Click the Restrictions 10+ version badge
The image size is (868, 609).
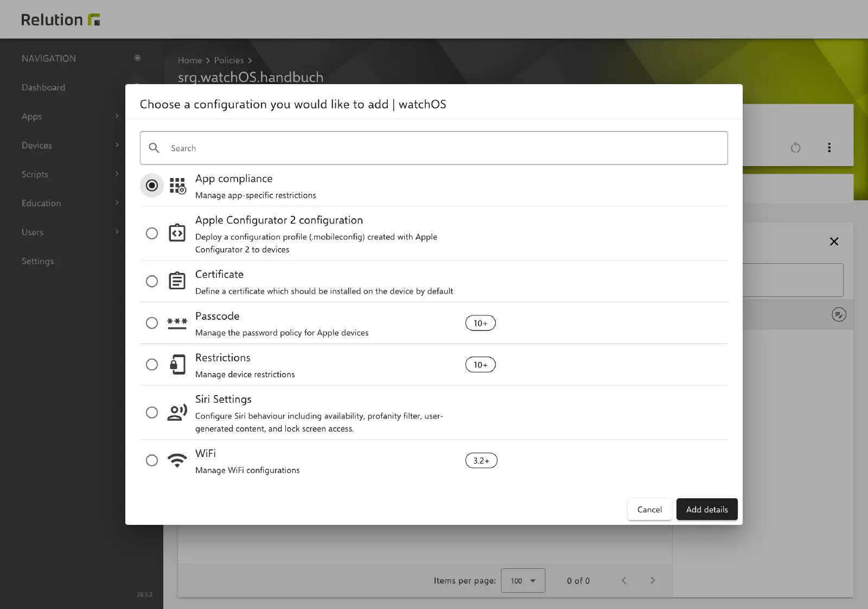pyautogui.click(x=481, y=365)
